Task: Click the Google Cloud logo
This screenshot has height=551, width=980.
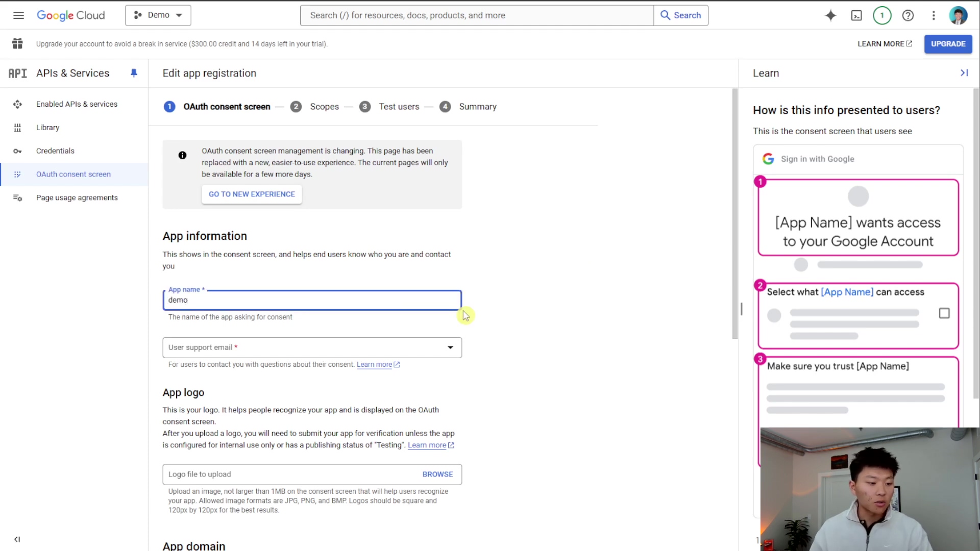Action: (70, 15)
